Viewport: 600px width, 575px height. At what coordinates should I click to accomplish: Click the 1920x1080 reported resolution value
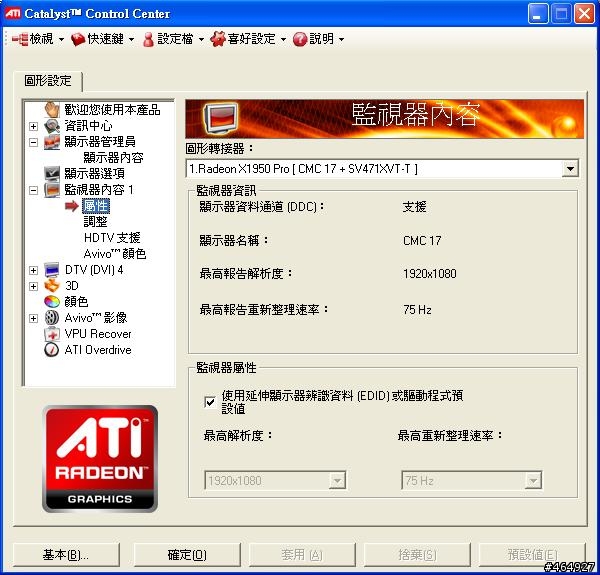click(430, 274)
